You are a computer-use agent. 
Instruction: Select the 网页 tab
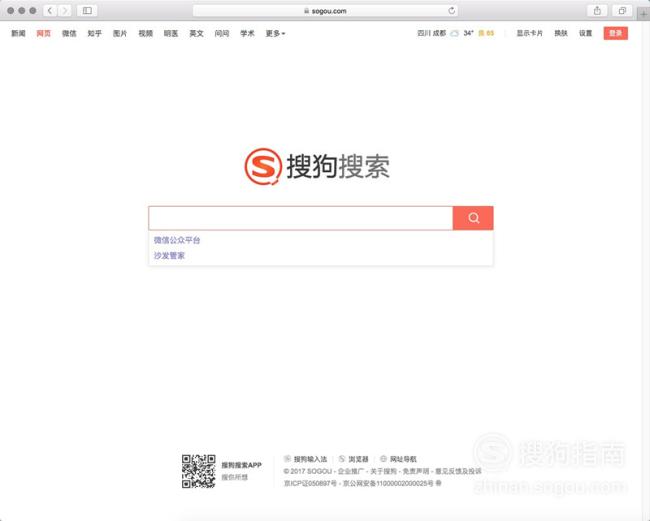coord(44,33)
